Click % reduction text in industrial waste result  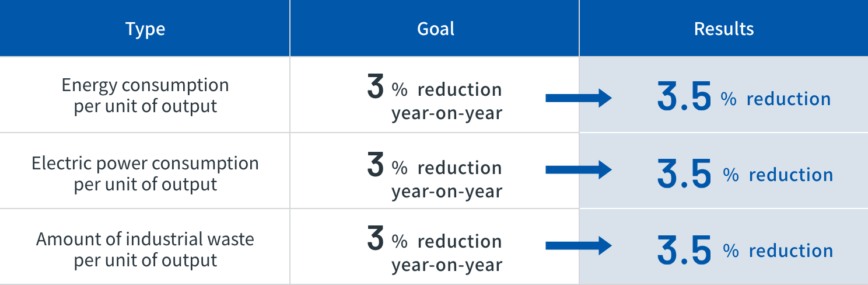point(778,251)
